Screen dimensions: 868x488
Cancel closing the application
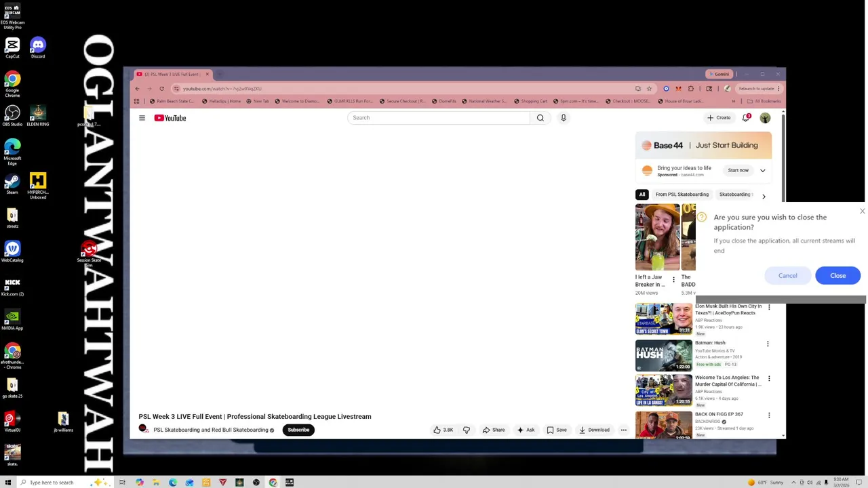788,276
